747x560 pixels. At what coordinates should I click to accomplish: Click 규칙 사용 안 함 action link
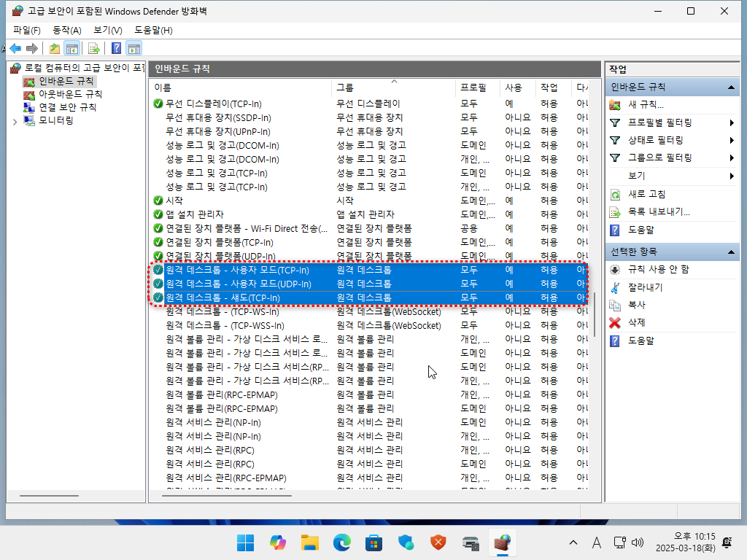pos(659,270)
